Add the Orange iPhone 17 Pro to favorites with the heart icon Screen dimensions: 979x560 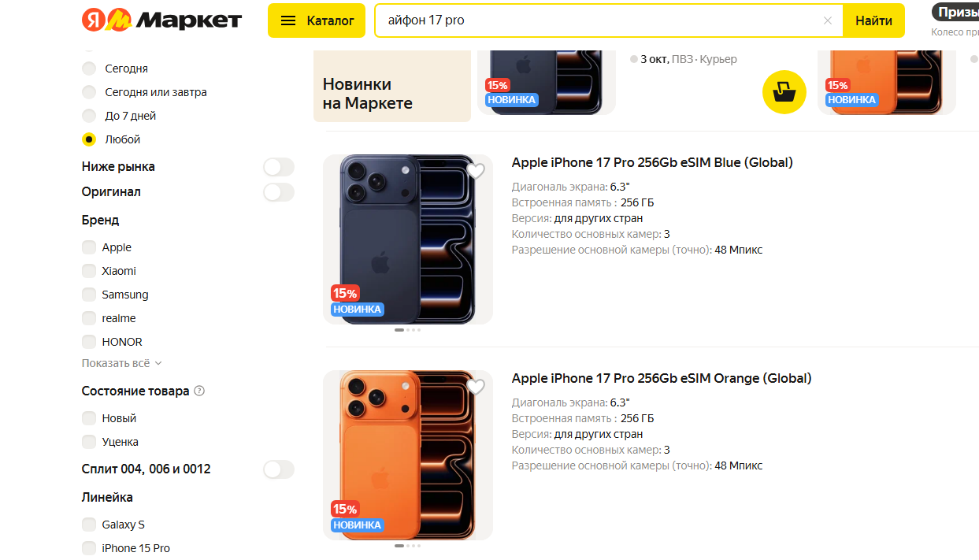pyautogui.click(x=475, y=387)
